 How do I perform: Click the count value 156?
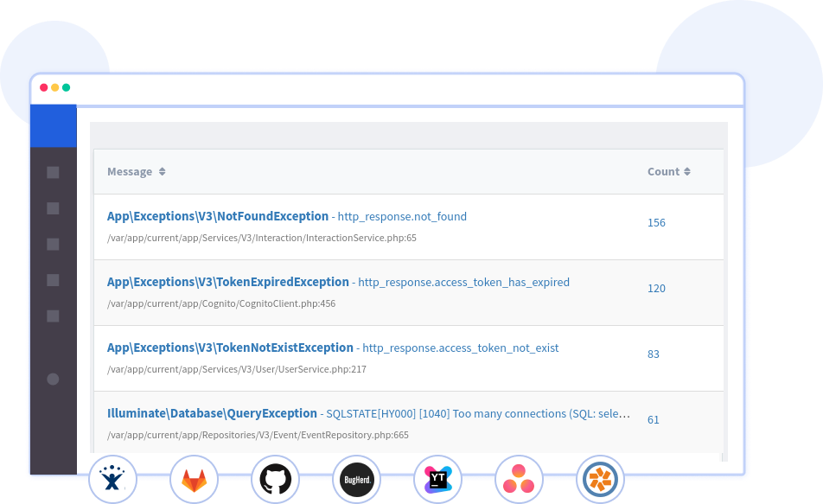656,222
